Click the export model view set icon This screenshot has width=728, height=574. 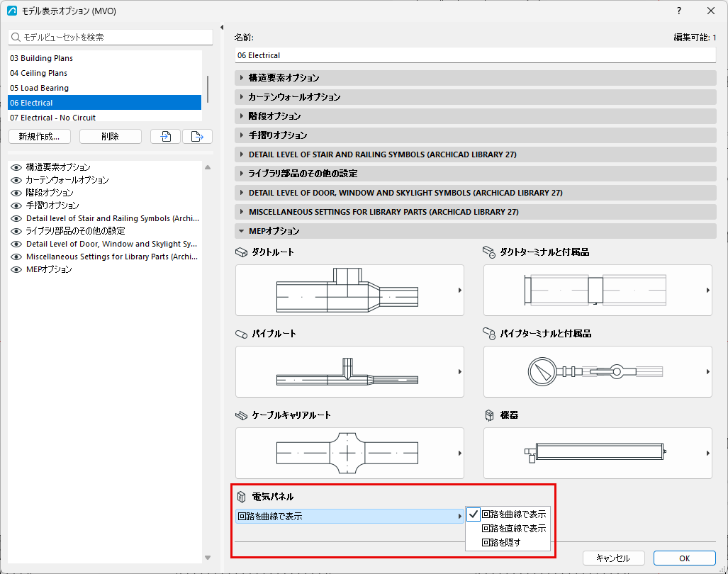pyautogui.click(x=197, y=137)
